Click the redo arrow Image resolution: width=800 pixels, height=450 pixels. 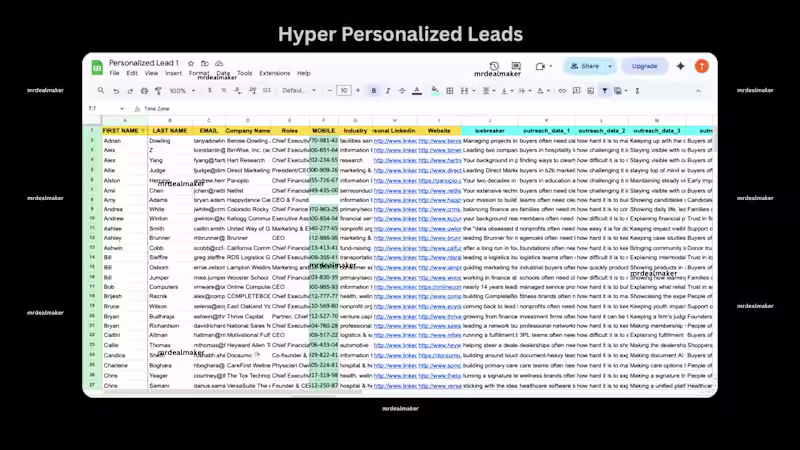pos(130,91)
